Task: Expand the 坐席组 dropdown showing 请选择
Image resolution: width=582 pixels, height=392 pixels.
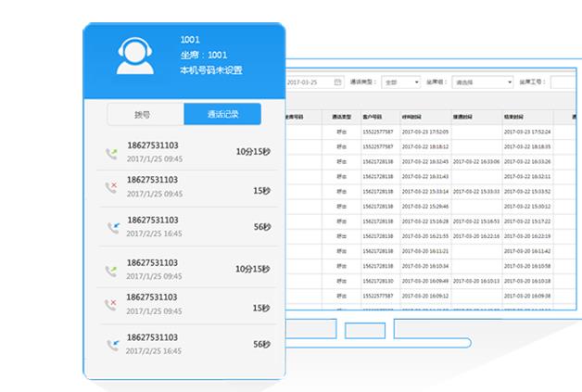Action: click(x=482, y=82)
